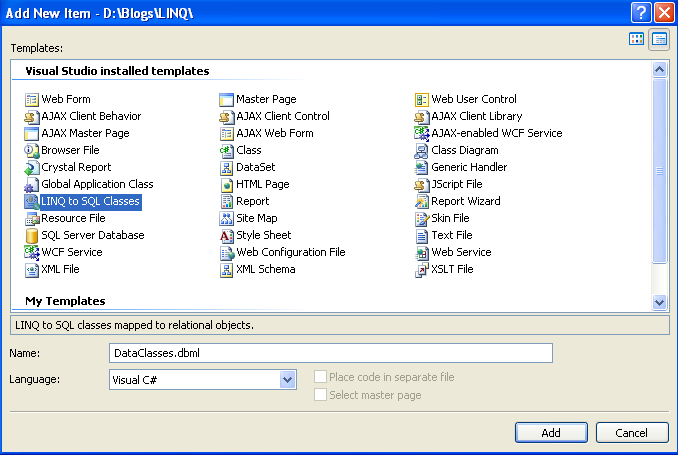Pick the DataSet template icon
This screenshot has height=455, width=679.
point(226,168)
